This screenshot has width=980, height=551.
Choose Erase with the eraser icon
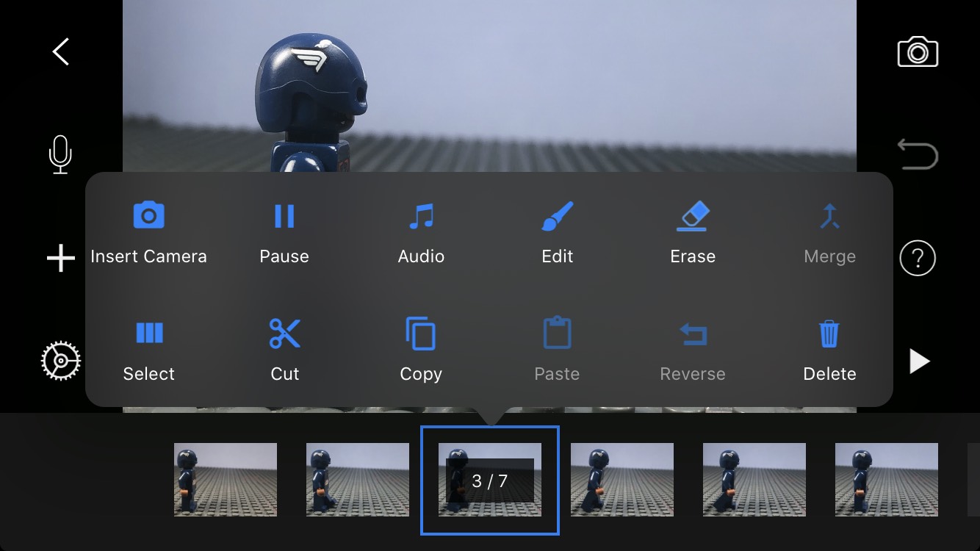(x=693, y=234)
